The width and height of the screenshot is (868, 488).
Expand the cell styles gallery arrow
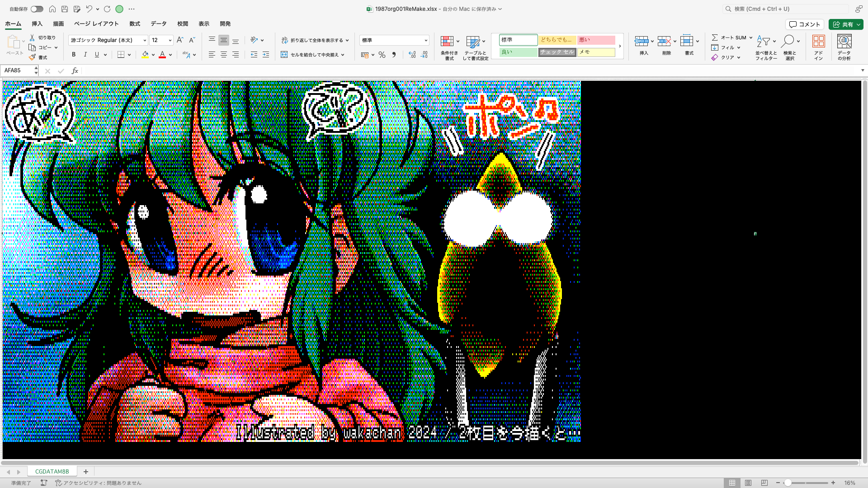click(x=620, y=46)
